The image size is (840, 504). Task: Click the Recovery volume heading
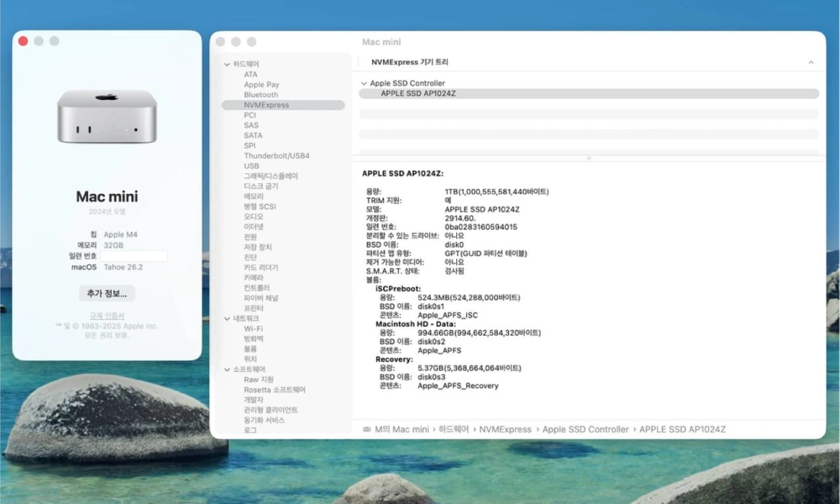[394, 360]
